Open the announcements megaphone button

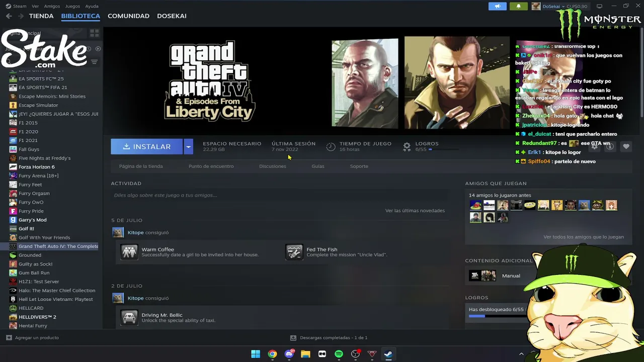click(x=498, y=7)
